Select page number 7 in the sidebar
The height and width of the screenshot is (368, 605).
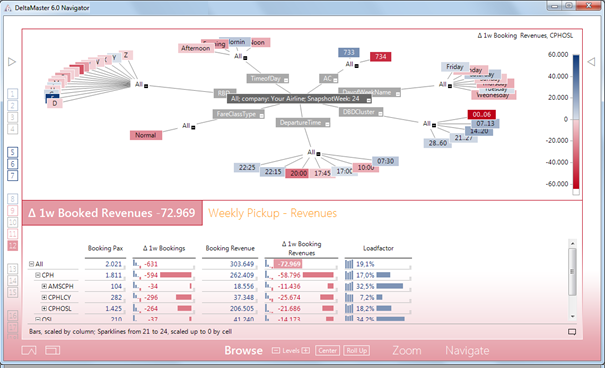click(12, 176)
